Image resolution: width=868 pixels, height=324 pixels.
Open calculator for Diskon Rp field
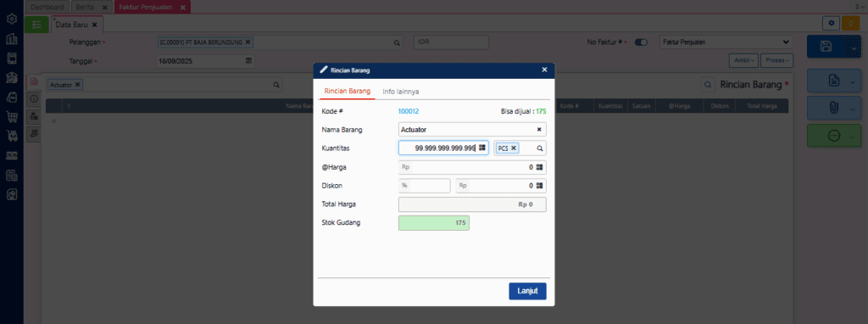coord(539,186)
